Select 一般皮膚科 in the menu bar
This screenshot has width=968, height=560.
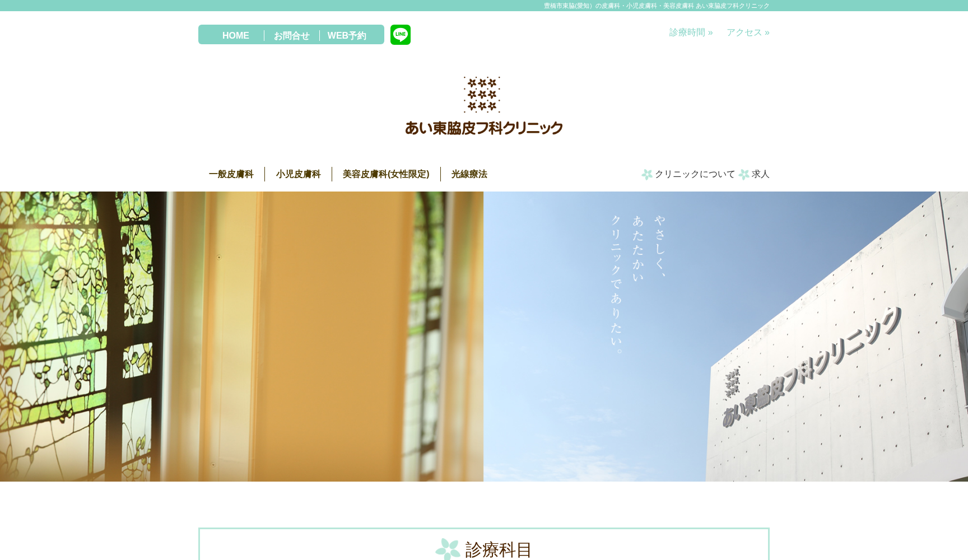click(231, 174)
